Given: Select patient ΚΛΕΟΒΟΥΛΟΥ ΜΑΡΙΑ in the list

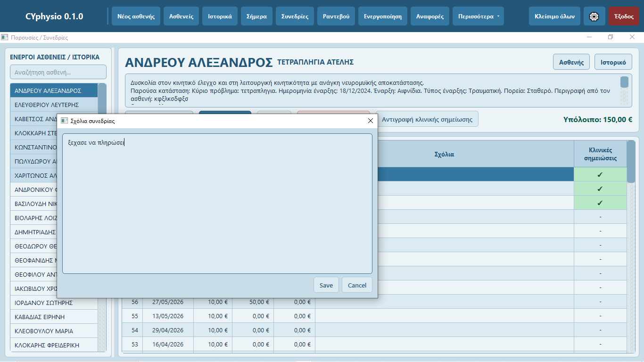Looking at the screenshot, I should coord(54,331).
